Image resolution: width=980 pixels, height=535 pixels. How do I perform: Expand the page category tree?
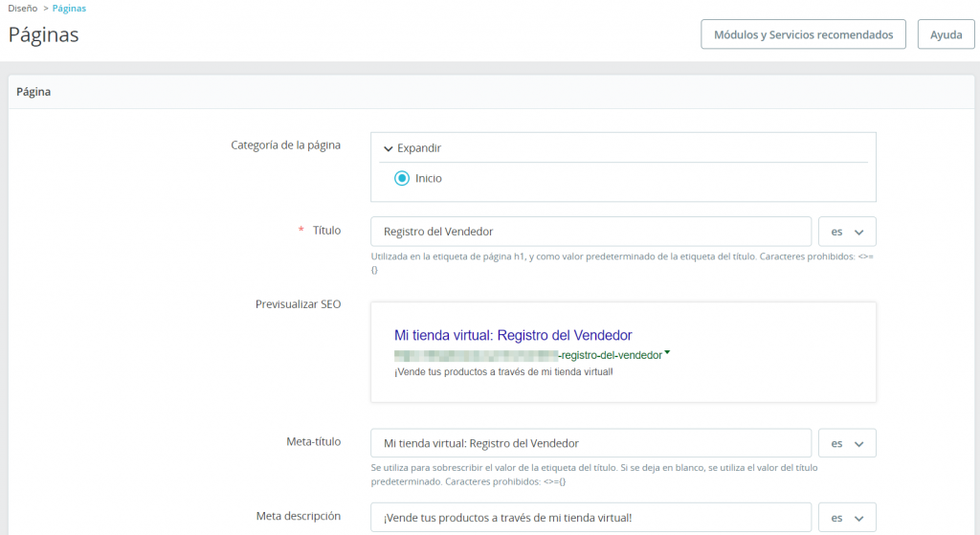point(412,148)
